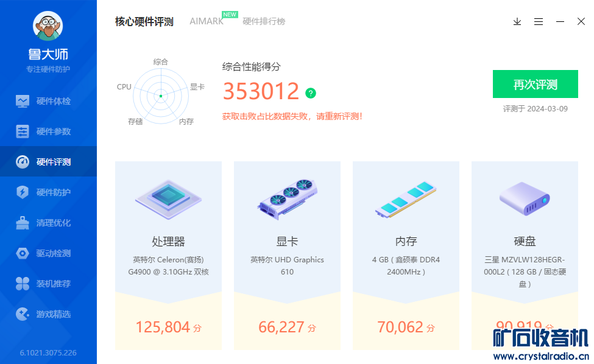Image resolution: width=594 pixels, height=364 pixels.
Task: Click the 硬件参数 sliders icon
Action: (x=23, y=131)
